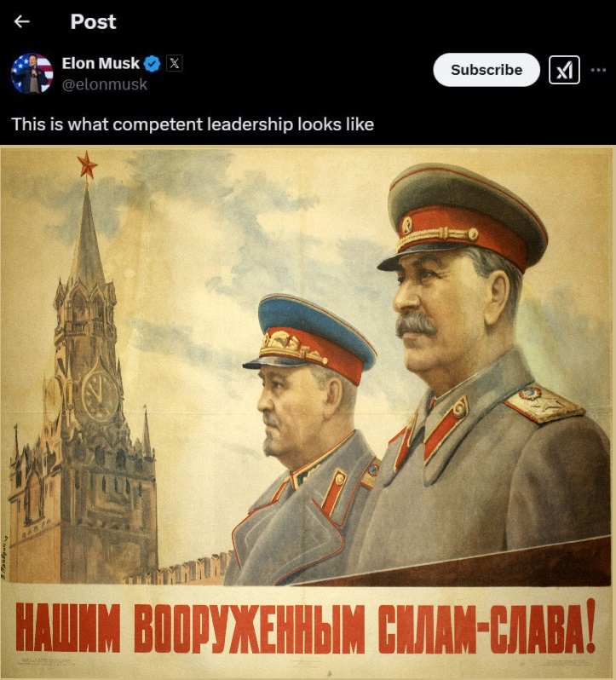Open the Elon Musk display name link
616x680 pixels.
pyautogui.click(x=101, y=63)
